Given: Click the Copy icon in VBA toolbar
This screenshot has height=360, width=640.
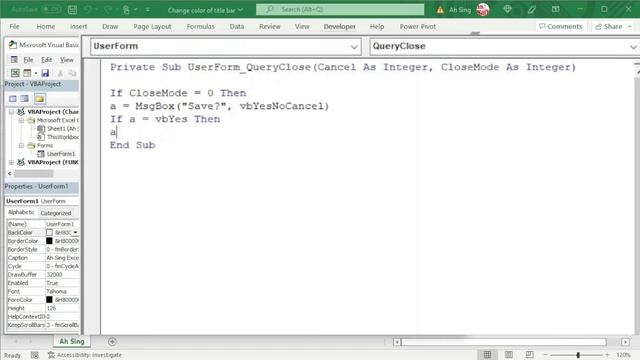Looking at the screenshot, I should [x=72, y=73].
